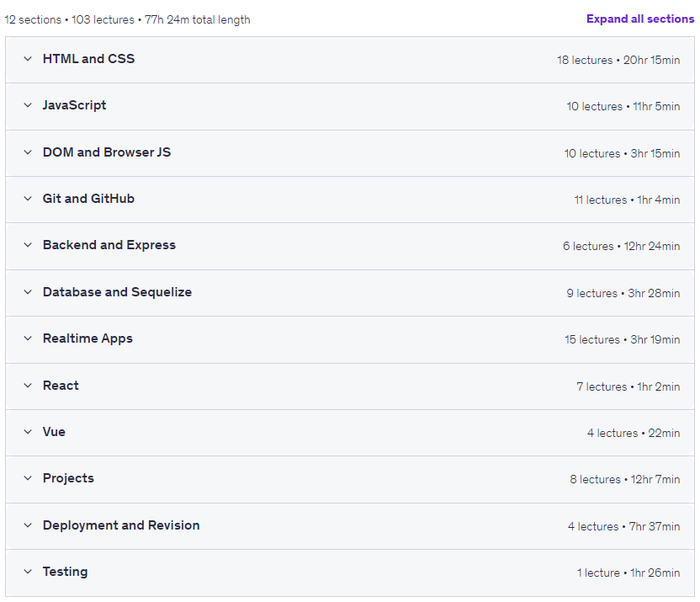Click '7 lectures • 1hr 2min' duration text

click(x=628, y=386)
